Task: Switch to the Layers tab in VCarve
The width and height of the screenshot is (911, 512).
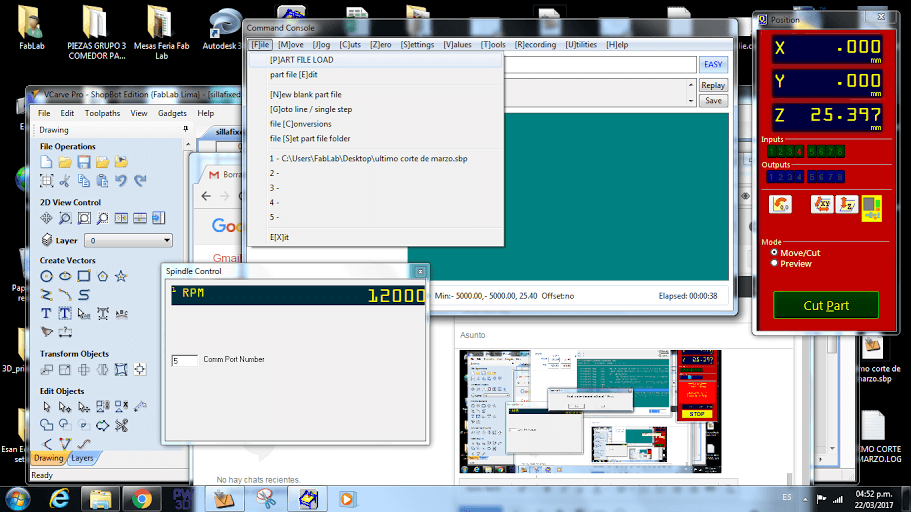Action: click(x=83, y=458)
